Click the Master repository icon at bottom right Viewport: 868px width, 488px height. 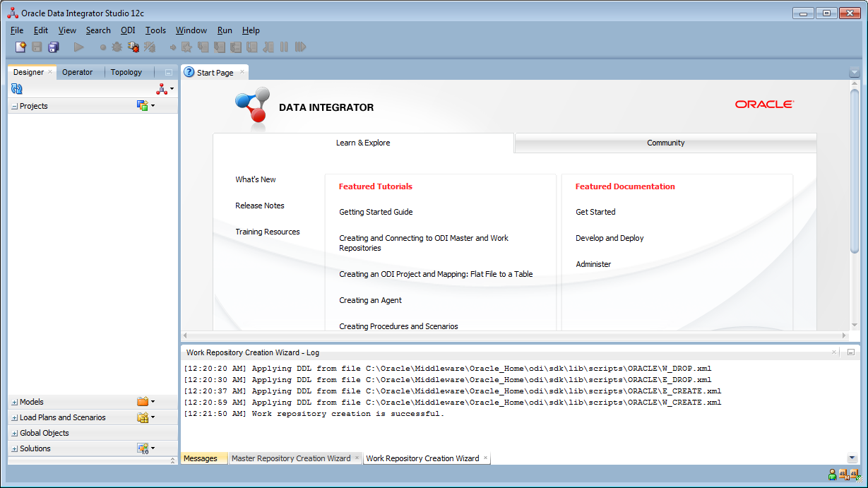pos(844,474)
